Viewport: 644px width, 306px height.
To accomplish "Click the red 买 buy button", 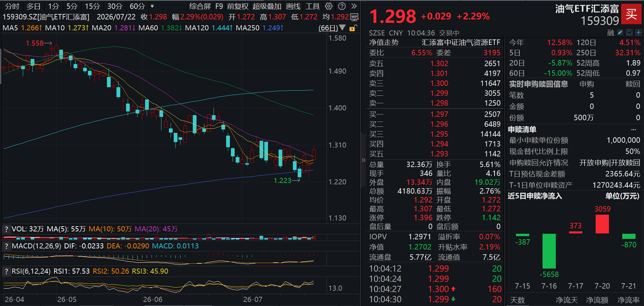I will 631,14.
